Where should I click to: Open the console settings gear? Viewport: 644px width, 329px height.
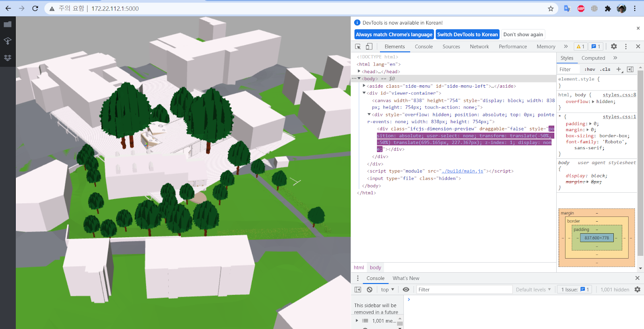[638, 290]
